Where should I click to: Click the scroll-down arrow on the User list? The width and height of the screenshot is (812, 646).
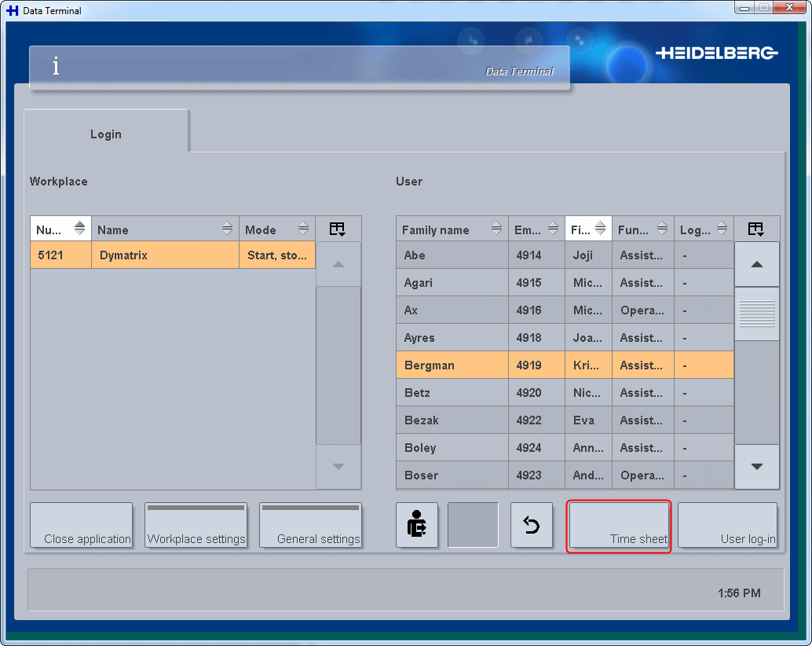coord(756,466)
